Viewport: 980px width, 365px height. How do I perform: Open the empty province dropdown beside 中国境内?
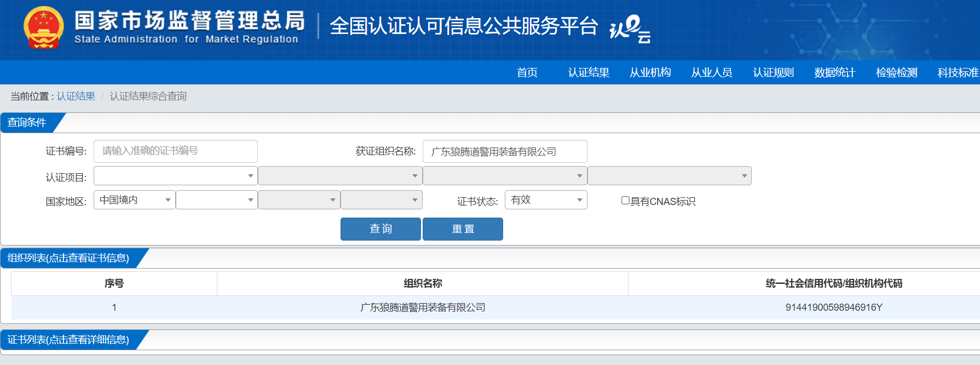217,200
